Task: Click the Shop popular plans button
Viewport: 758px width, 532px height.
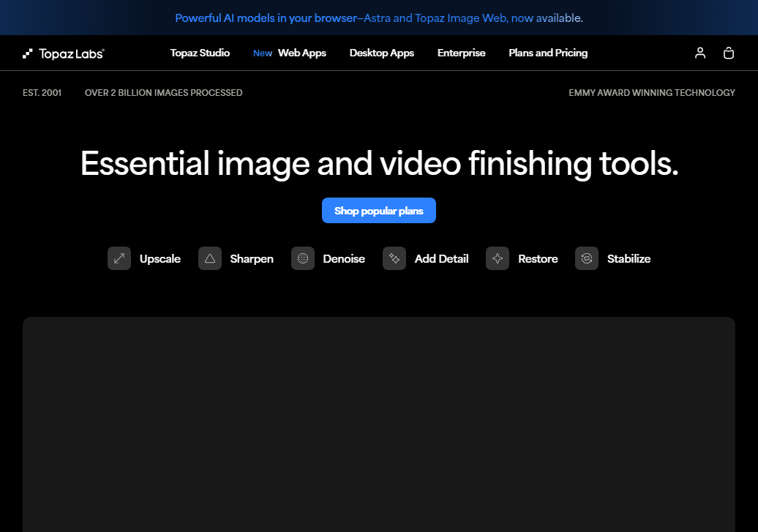Action: (x=379, y=210)
